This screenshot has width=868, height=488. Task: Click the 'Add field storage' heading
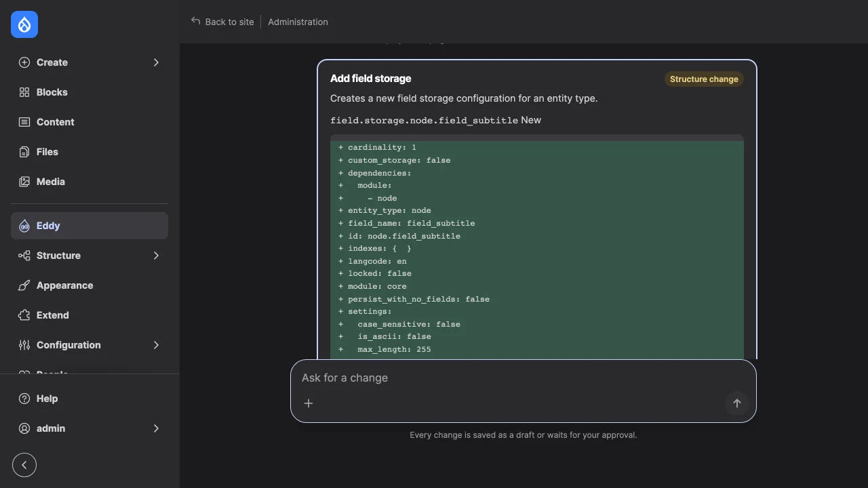pyautogui.click(x=371, y=79)
